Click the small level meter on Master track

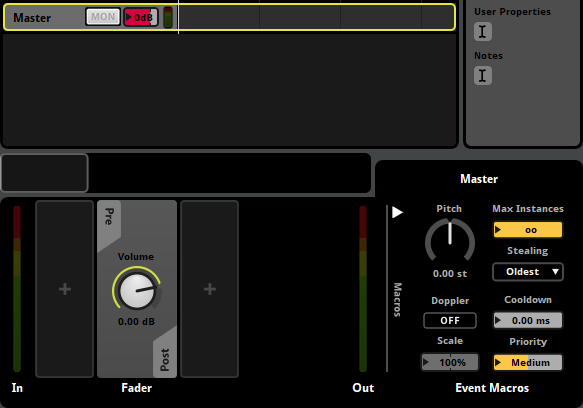pos(168,17)
